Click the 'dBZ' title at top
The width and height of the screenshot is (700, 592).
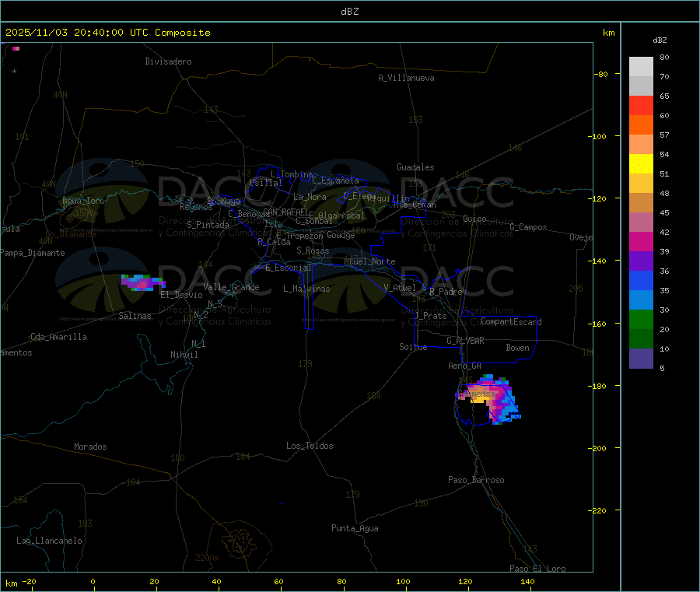pyautogui.click(x=349, y=12)
